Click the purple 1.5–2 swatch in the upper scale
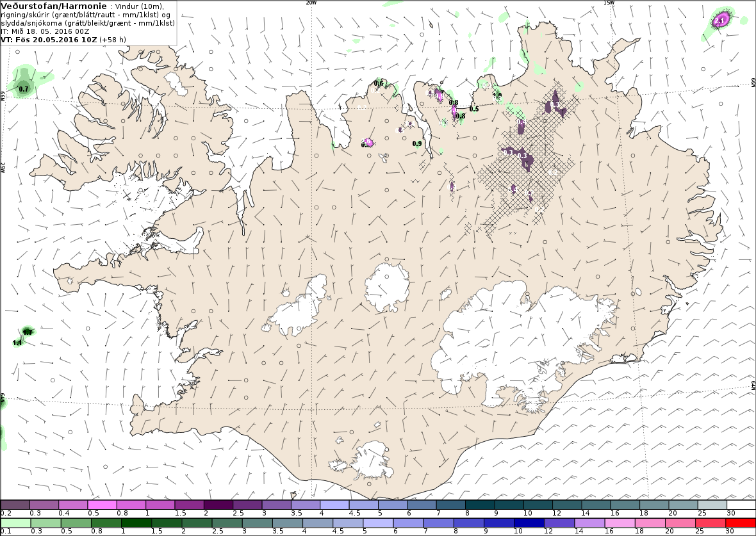This screenshot has height=536, width=756. [190, 505]
